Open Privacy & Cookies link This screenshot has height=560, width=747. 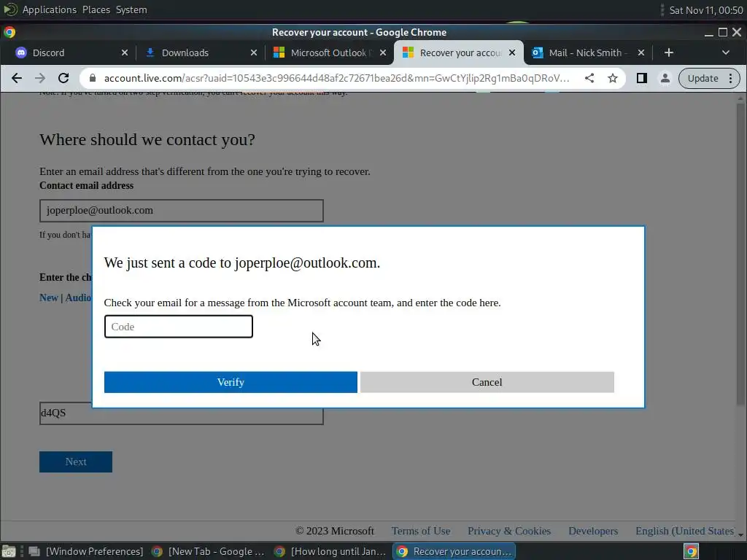pos(508,531)
